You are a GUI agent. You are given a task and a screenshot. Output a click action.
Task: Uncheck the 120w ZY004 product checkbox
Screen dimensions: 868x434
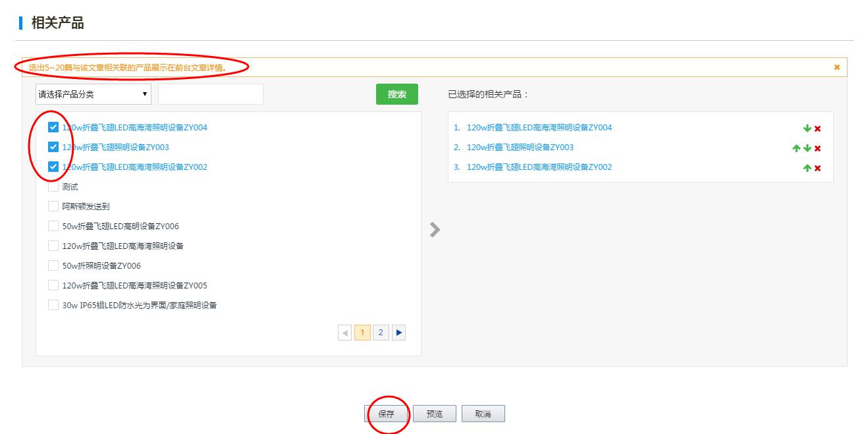click(53, 128)
